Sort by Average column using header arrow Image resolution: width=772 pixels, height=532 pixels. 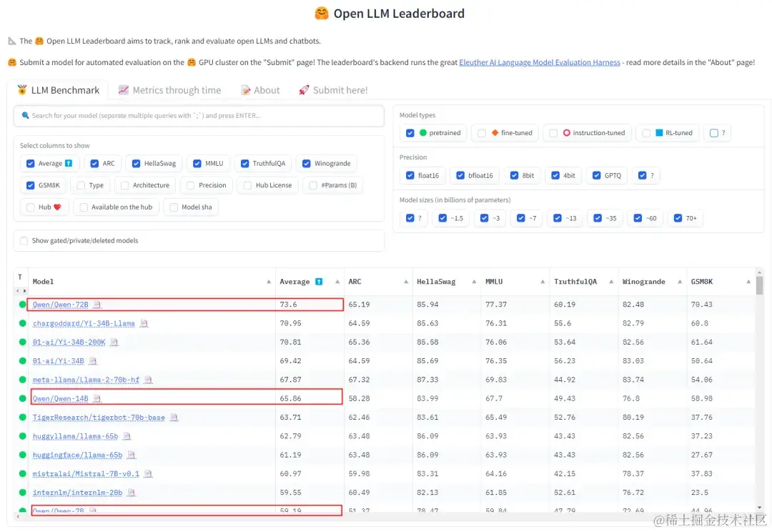[337, 282]
